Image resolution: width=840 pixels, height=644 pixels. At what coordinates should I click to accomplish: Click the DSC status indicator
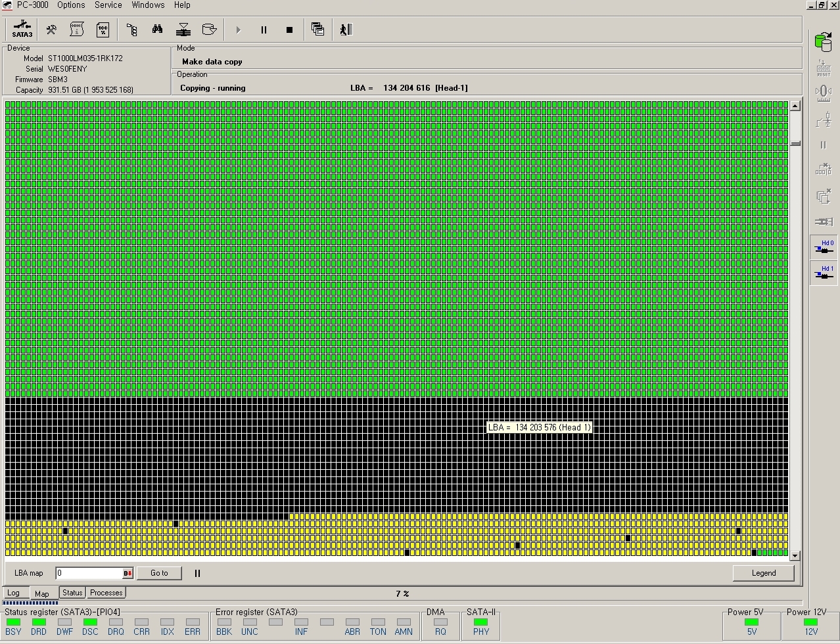[90, 622]
